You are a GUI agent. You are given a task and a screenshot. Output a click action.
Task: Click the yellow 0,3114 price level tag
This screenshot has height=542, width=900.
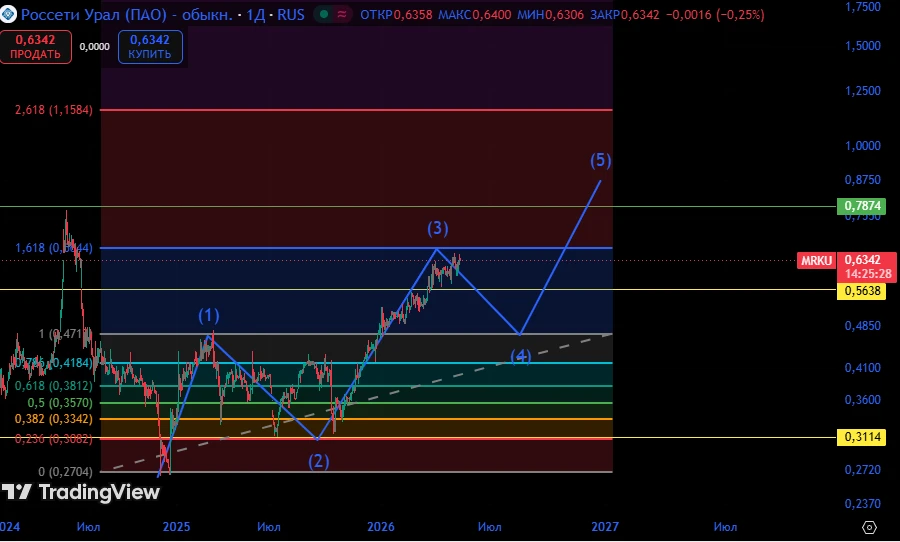point(862,437)
